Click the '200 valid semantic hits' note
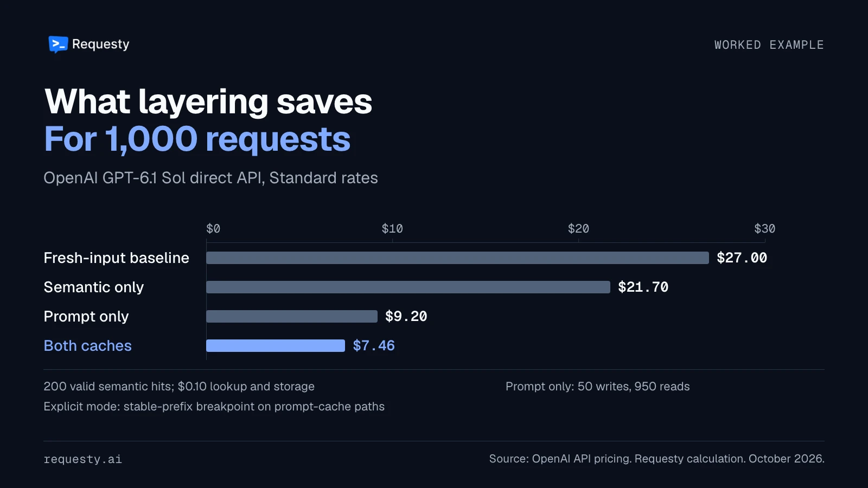Screen dimensions: 868x488 179,387
